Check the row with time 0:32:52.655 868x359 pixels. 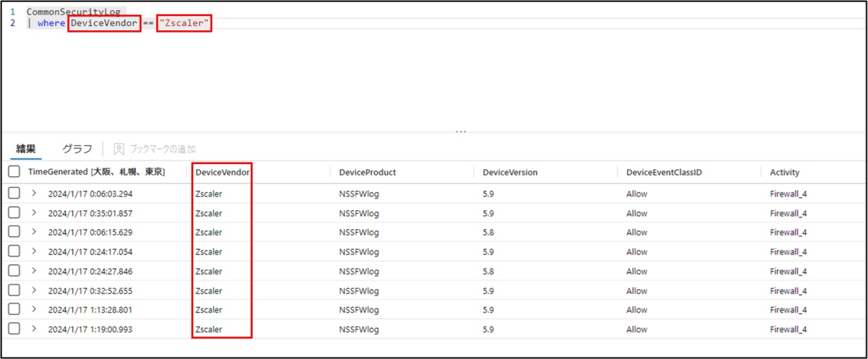[14, 290]
